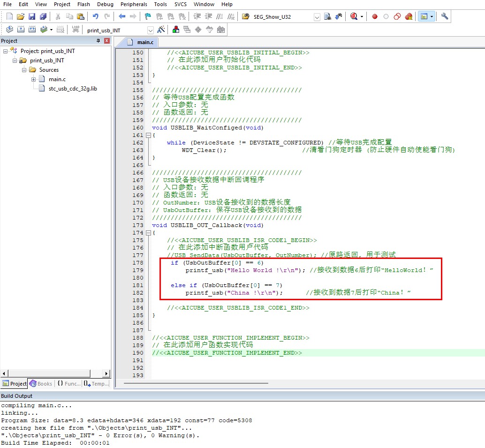Click the Redo arrow icon
The image size is (485, 448).
(x=107, y=16)
